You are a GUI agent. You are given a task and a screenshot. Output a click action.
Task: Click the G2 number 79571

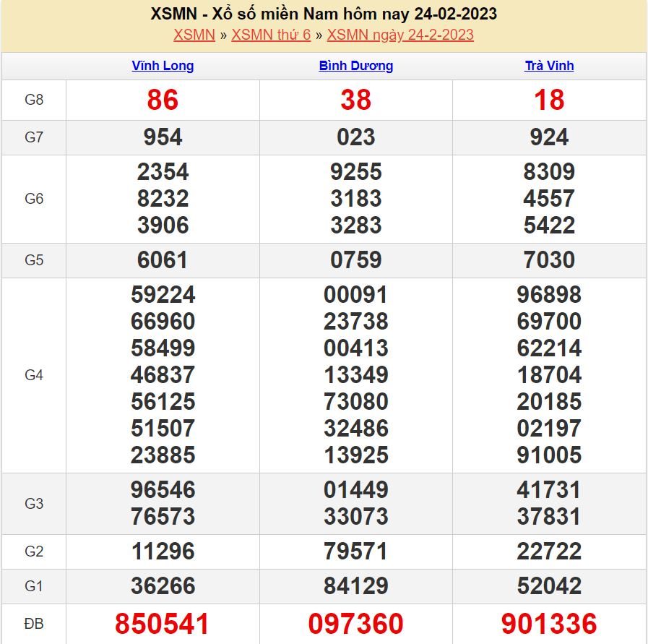(x=356, y=551)
